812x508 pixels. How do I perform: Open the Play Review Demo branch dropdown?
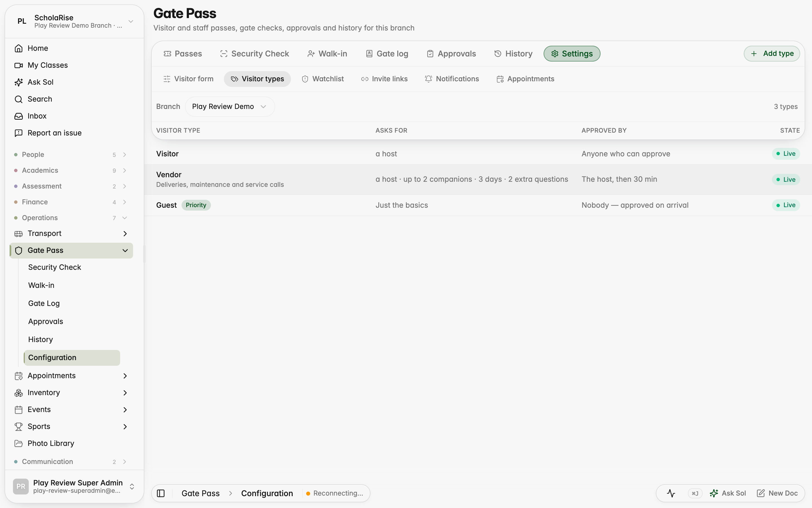230,106
